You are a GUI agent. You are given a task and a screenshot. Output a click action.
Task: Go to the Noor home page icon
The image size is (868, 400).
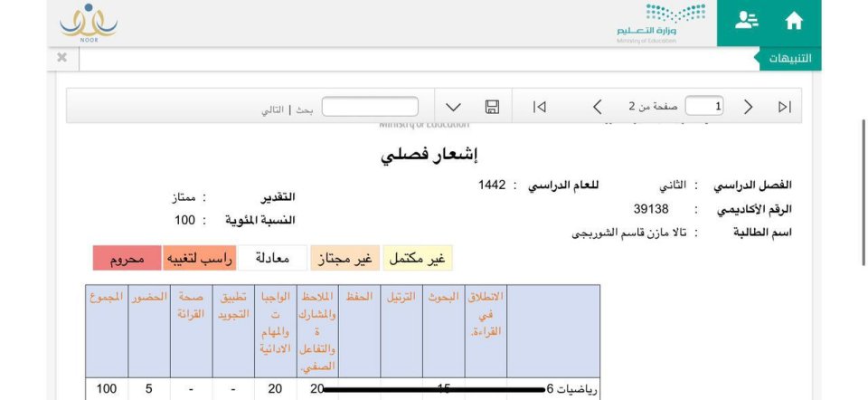click(x=793, y=22)
